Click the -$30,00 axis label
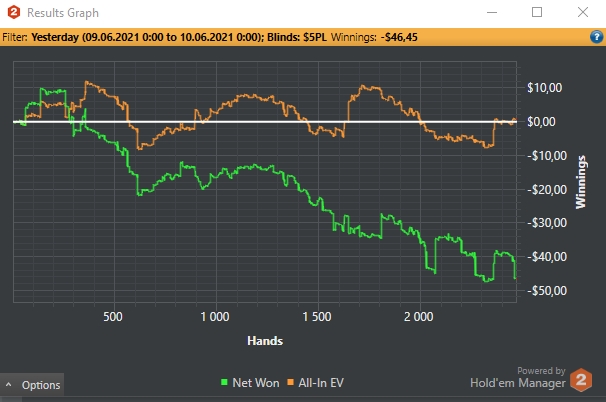Viewport: 606px width, 402px height. pos(547,223)
